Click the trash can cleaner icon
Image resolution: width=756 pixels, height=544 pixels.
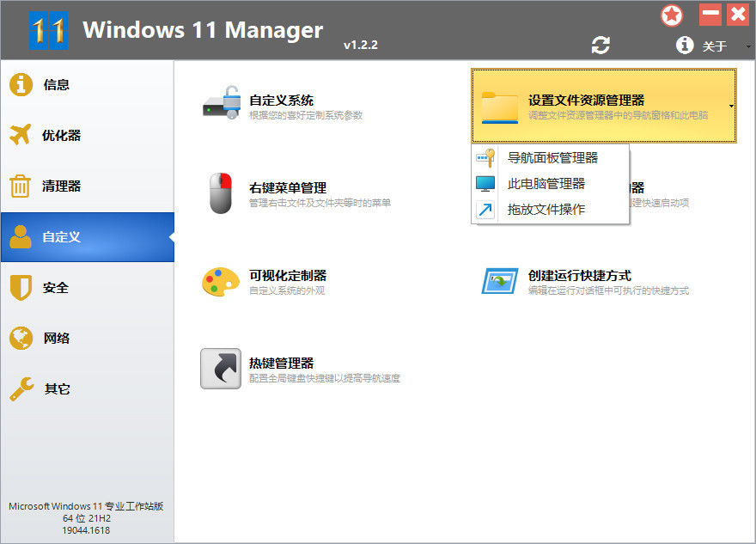point(21,186)
